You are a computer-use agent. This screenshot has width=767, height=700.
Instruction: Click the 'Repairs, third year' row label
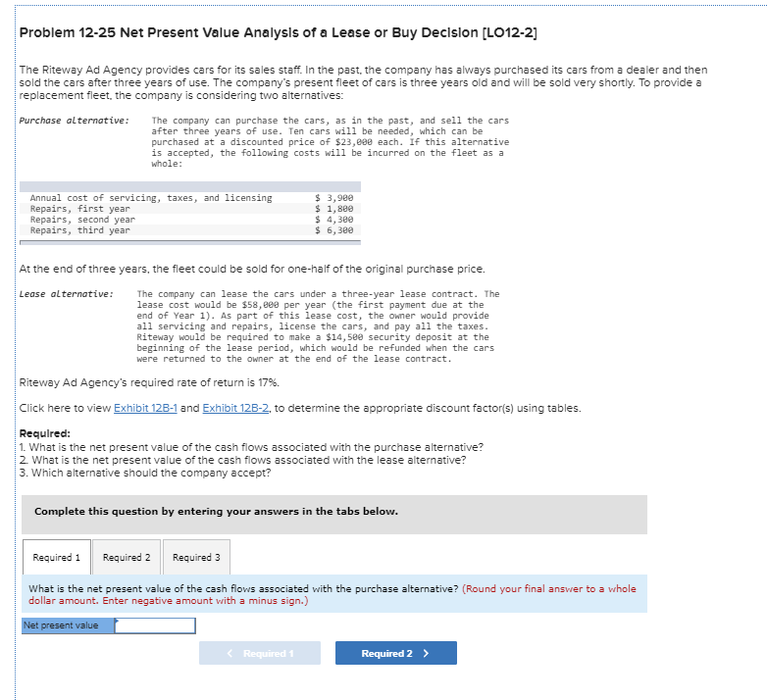(80, 230)
